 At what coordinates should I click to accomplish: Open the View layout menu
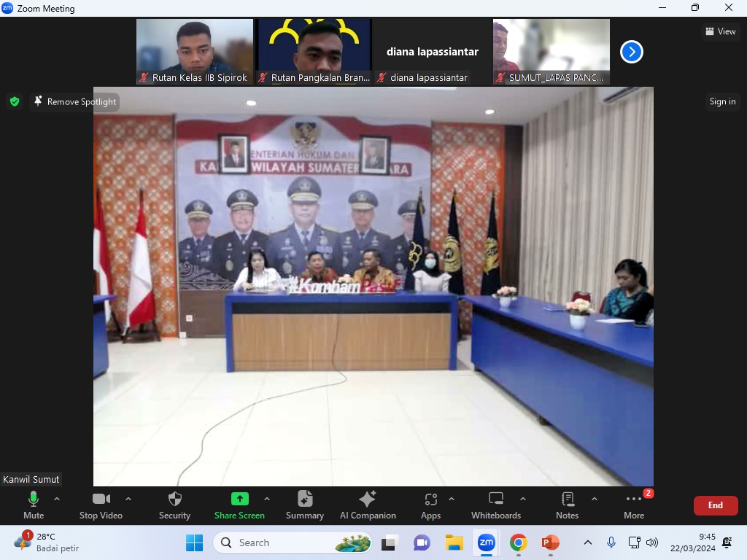pos(720,31)
